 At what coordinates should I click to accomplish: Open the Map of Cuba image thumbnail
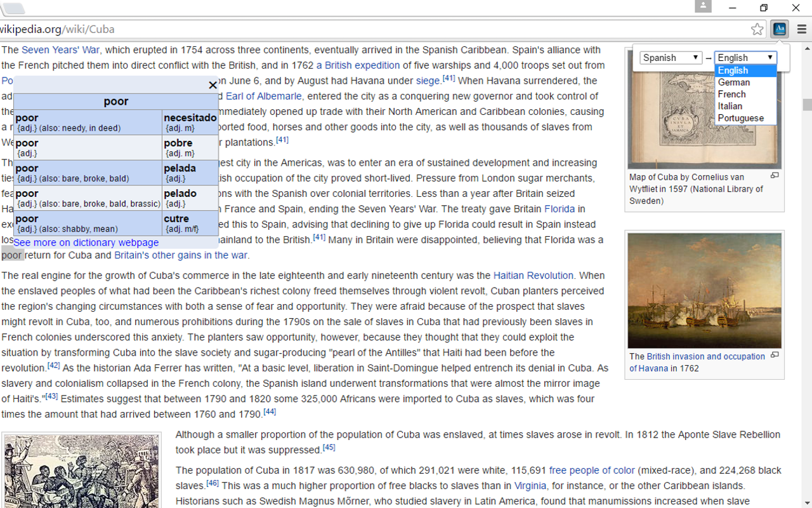[704, 109]
